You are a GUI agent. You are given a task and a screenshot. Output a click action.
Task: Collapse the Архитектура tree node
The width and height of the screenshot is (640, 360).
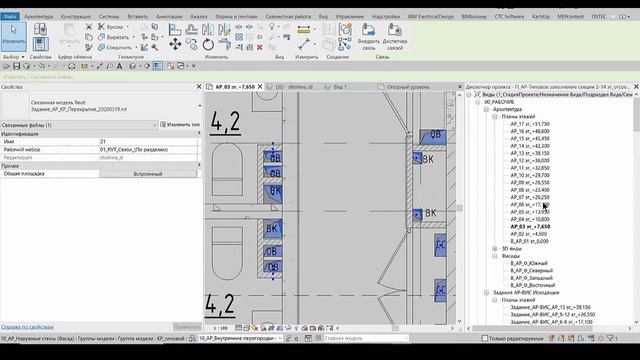pos(486,109)
